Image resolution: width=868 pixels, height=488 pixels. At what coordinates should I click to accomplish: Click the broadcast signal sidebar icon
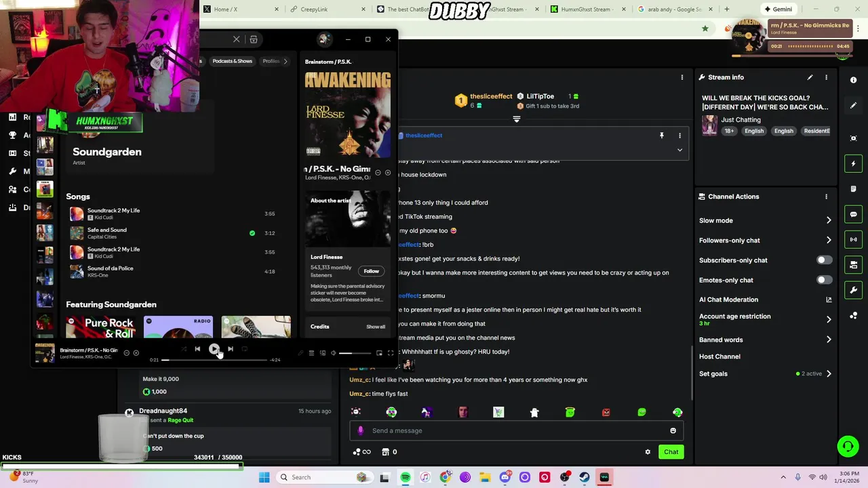click(853, 239)
